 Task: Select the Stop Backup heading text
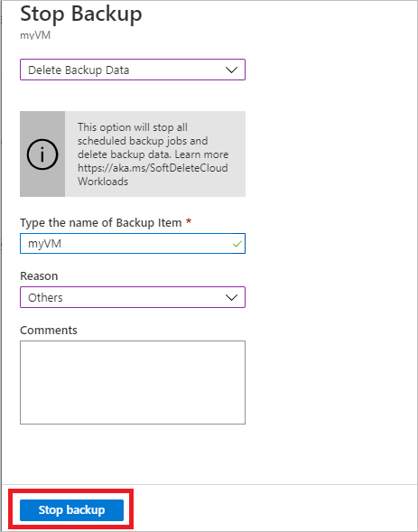coord(81,14)
